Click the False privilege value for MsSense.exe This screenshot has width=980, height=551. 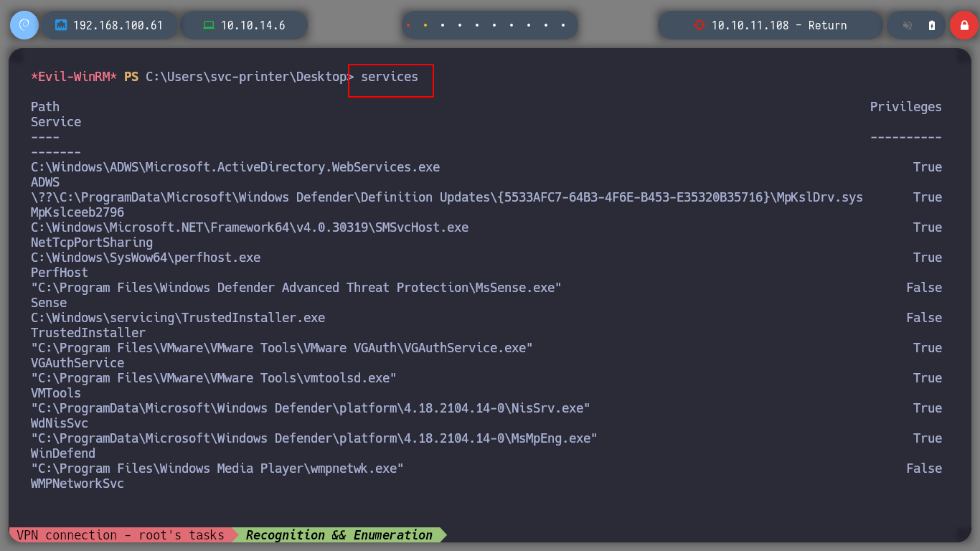click(924, 288)
